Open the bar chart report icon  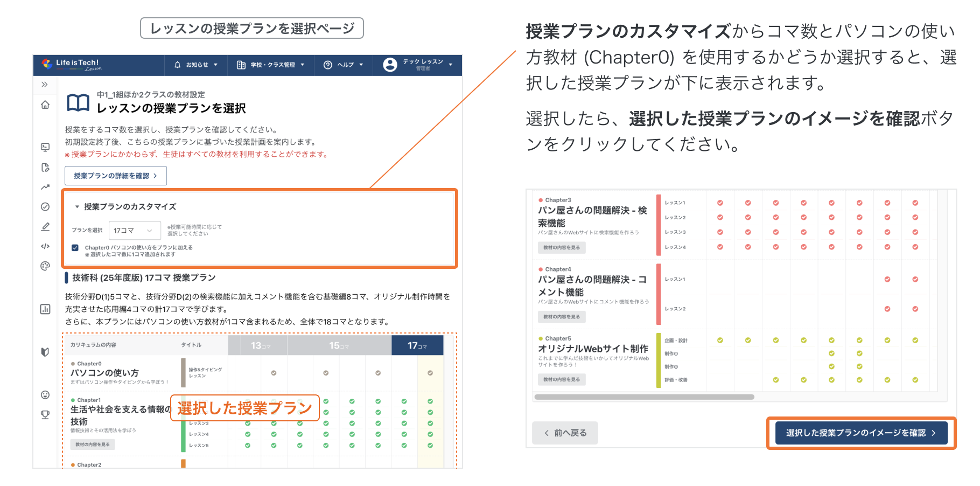[x=45, y=309]
